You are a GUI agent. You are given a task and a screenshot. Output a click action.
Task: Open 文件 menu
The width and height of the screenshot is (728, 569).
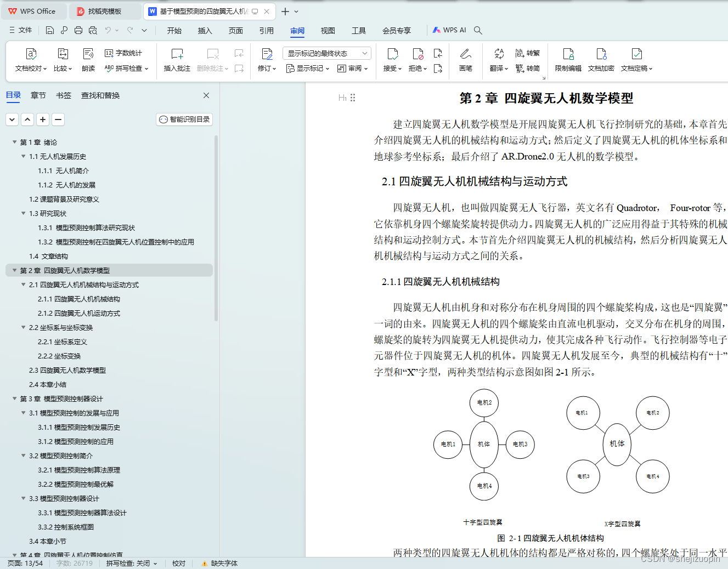(21, 30)
